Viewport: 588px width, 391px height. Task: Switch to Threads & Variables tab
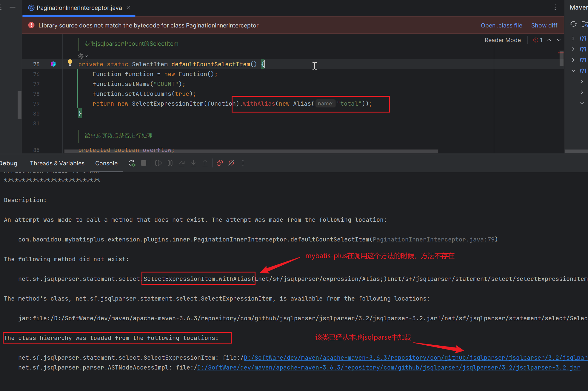coord(57,163)
